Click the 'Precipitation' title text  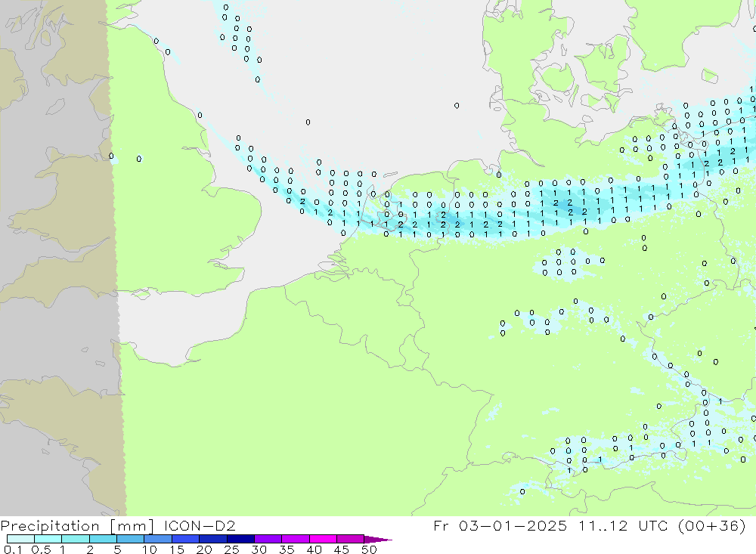(50, 526)
